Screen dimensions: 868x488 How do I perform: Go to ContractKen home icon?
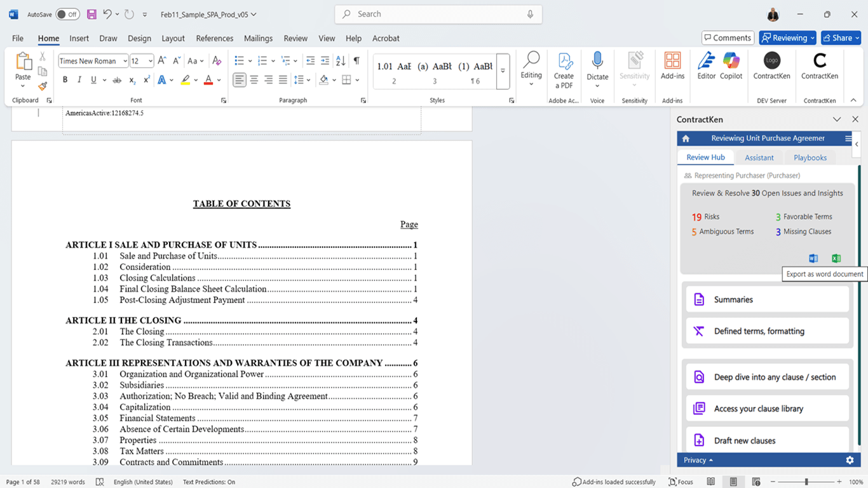[686, 139]
